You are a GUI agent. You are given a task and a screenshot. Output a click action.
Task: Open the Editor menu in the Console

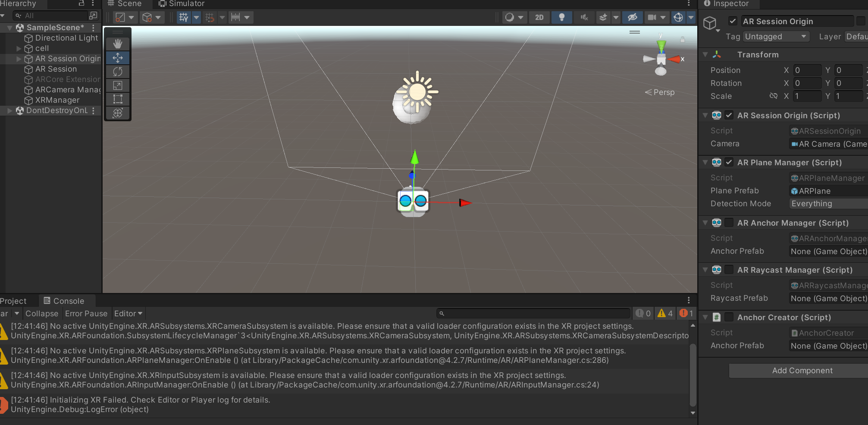click(128, 313)
